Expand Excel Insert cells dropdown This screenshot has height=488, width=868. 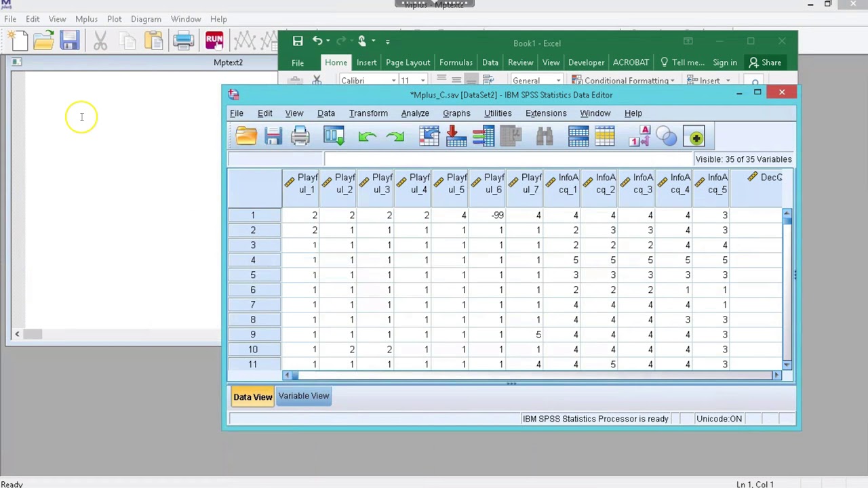(728, 81)
